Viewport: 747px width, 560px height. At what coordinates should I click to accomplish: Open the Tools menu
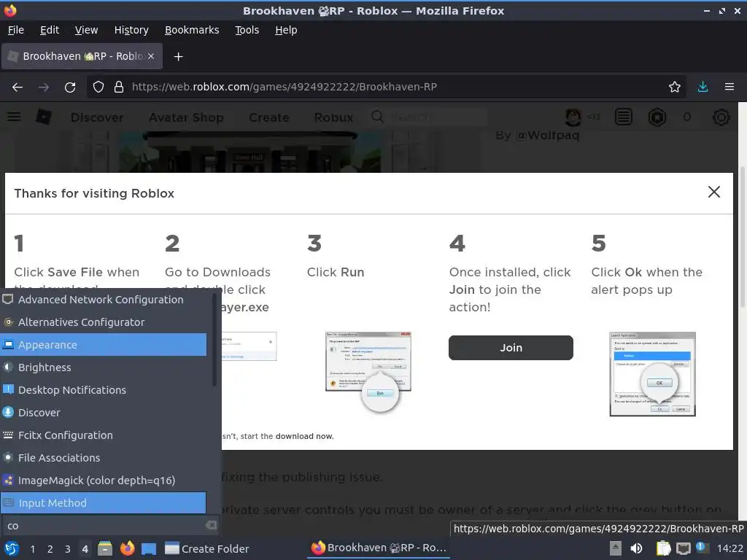pos(247,30)
